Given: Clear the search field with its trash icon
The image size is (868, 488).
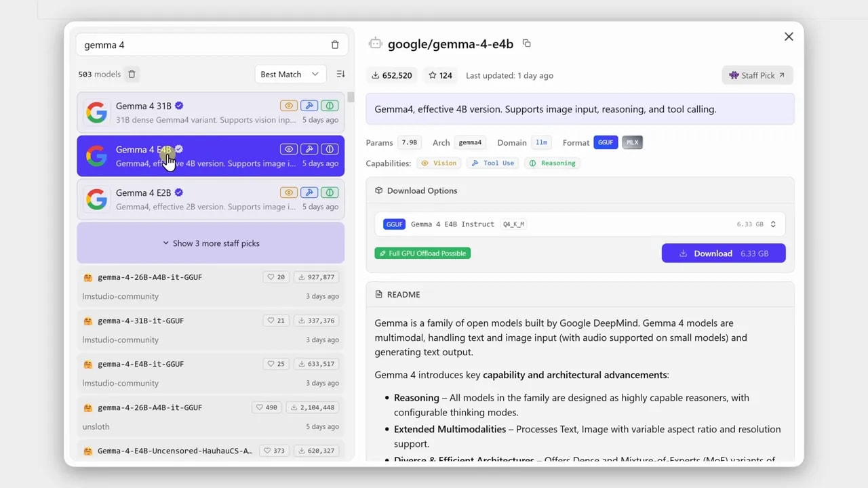Looking at the screenshot, I should coord(335,45).
